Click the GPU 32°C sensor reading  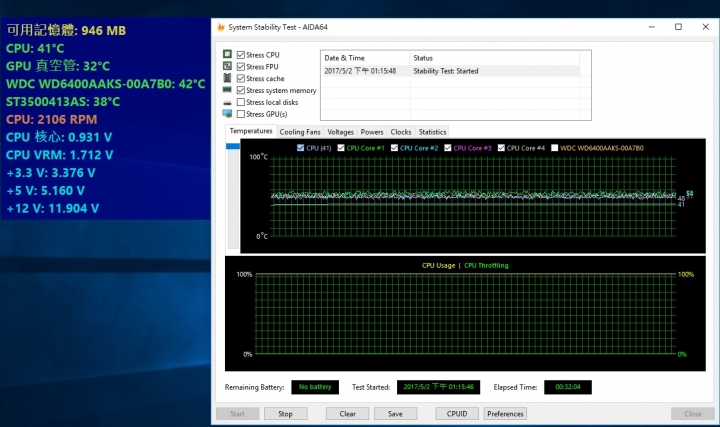[x=58, y=66]
